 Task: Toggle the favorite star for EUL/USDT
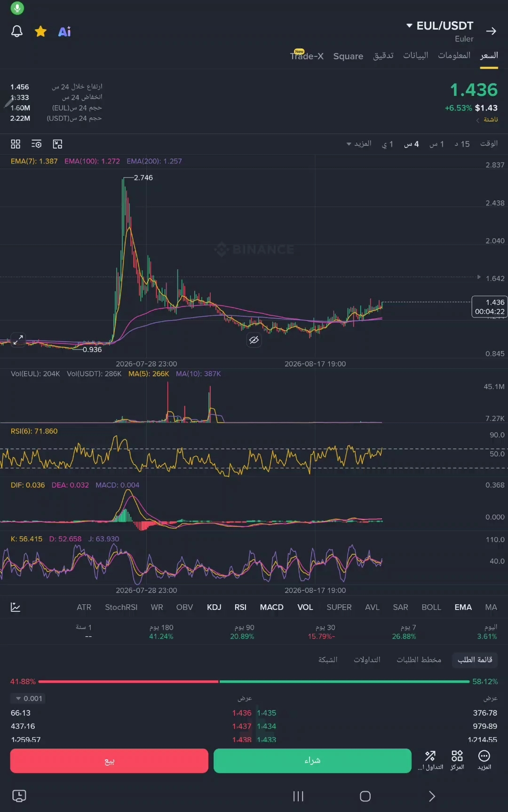click(x=41, y=31)
